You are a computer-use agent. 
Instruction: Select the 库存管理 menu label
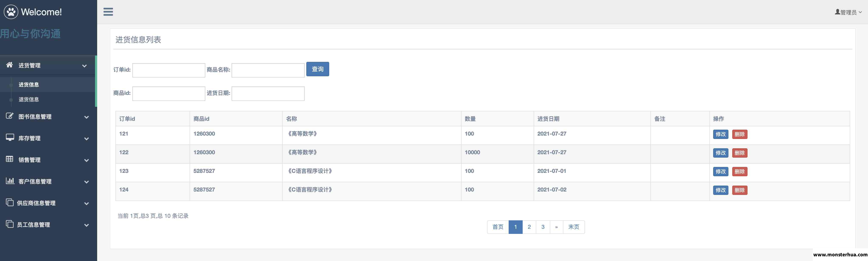tap(29, 138)
